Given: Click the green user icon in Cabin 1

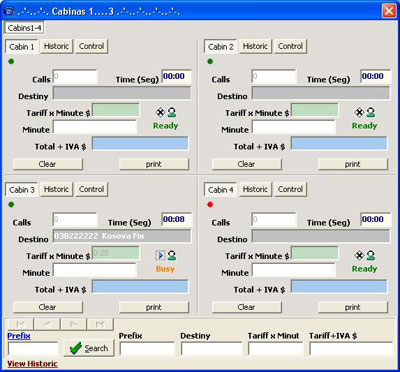Looking at the screenshot, I should 172,113.
